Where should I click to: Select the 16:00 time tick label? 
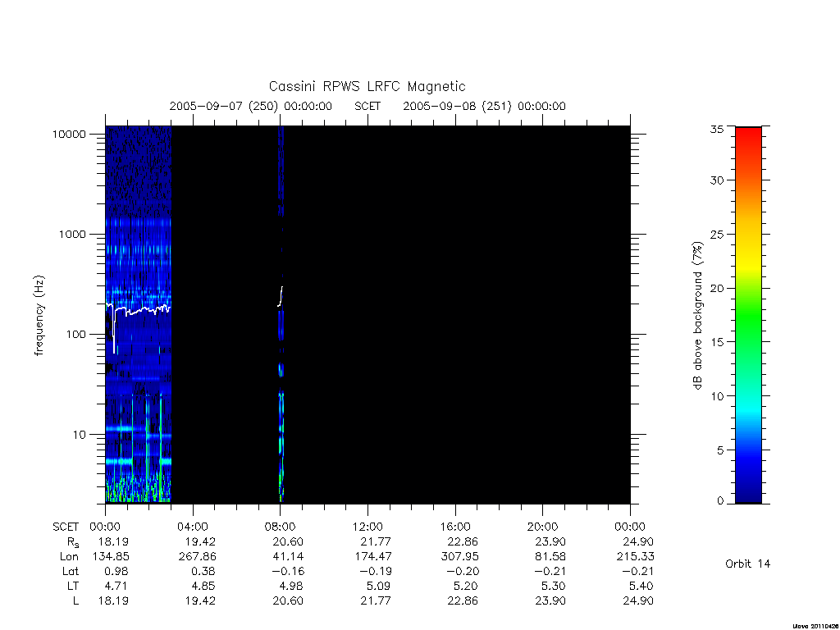(455, 527)
